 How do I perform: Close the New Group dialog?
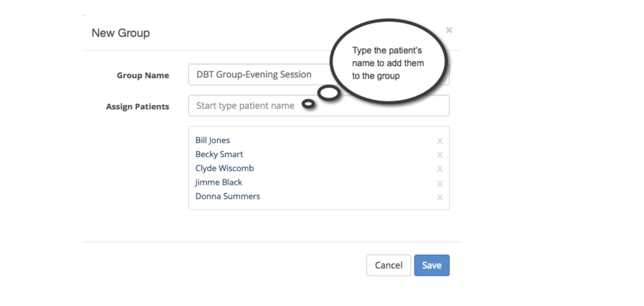tap(449, 30)
